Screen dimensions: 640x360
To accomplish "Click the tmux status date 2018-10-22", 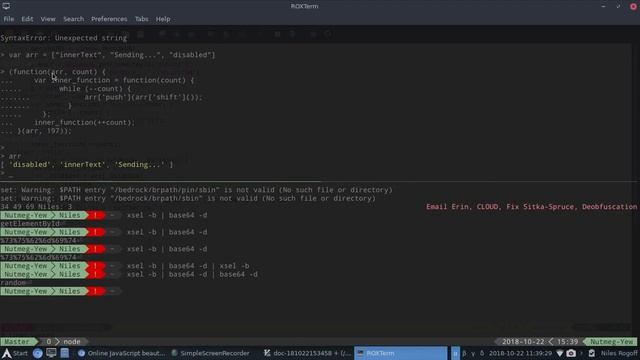I will point(523,342).
